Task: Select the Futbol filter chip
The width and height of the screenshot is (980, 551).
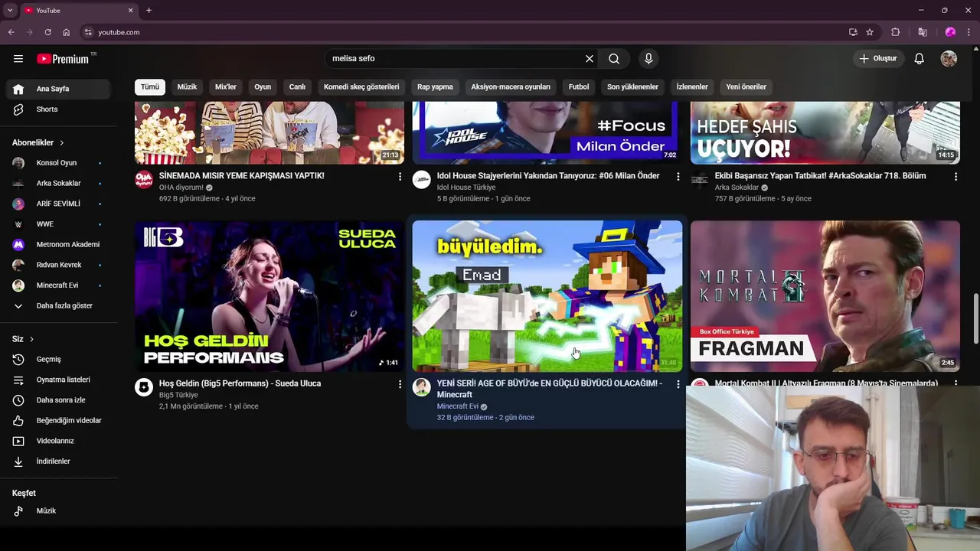Action: coord(579,86)
